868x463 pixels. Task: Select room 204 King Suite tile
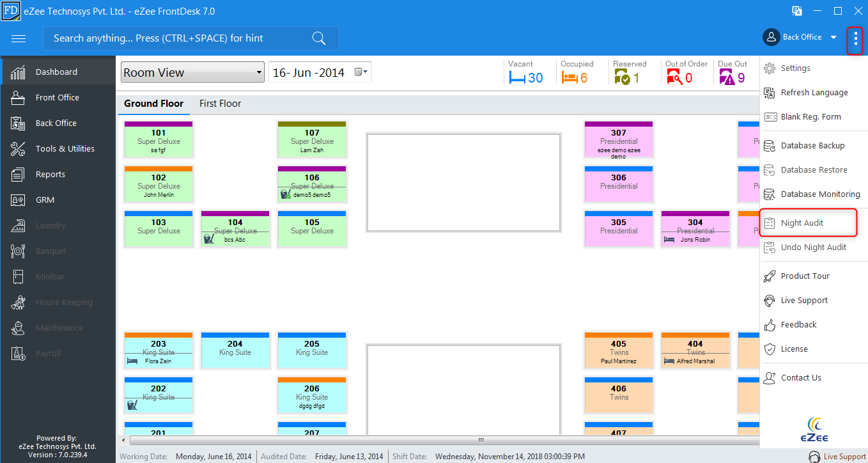coord(235,350)
